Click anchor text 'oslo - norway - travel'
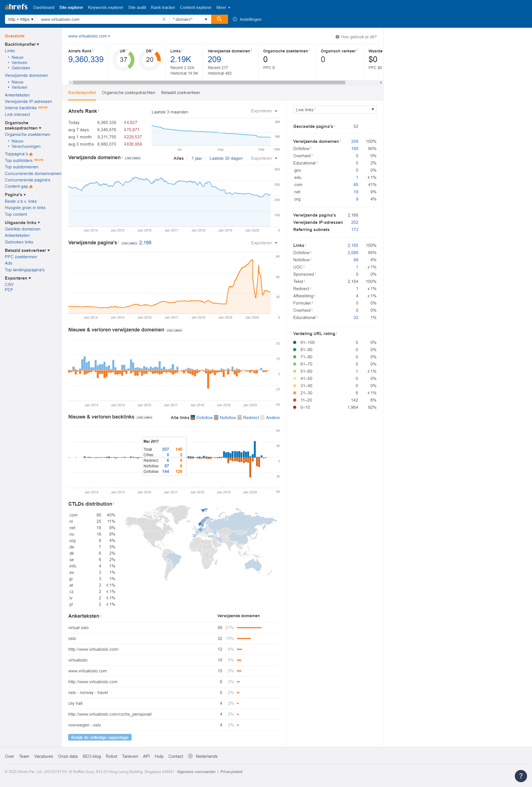 coord(88,692)
